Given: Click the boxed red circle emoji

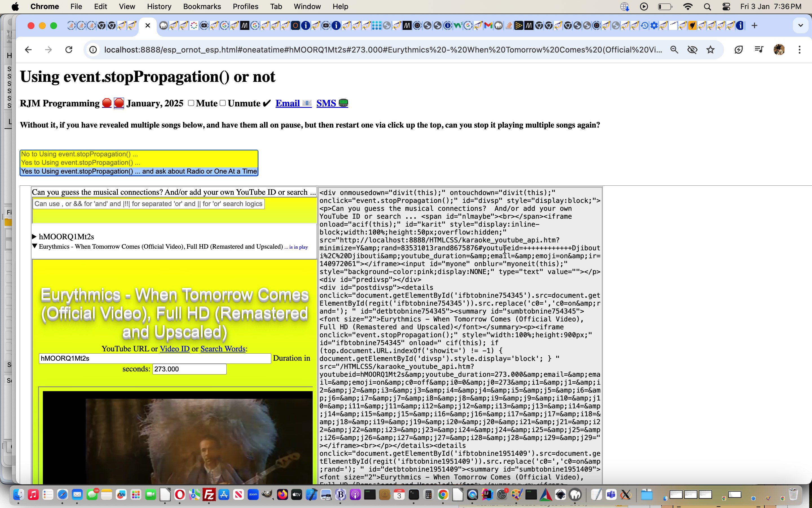Looking at the screenshot, I should point(119,103).
